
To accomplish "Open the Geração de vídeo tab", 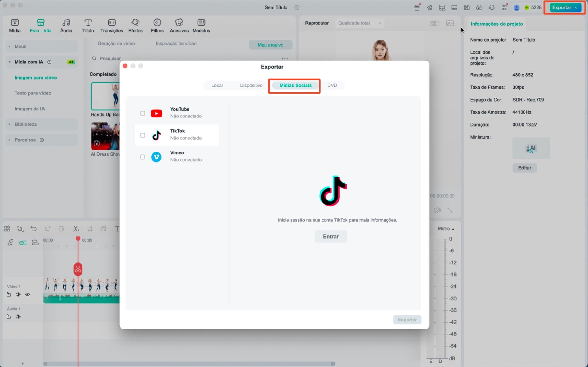I will [x=116, y=43].
